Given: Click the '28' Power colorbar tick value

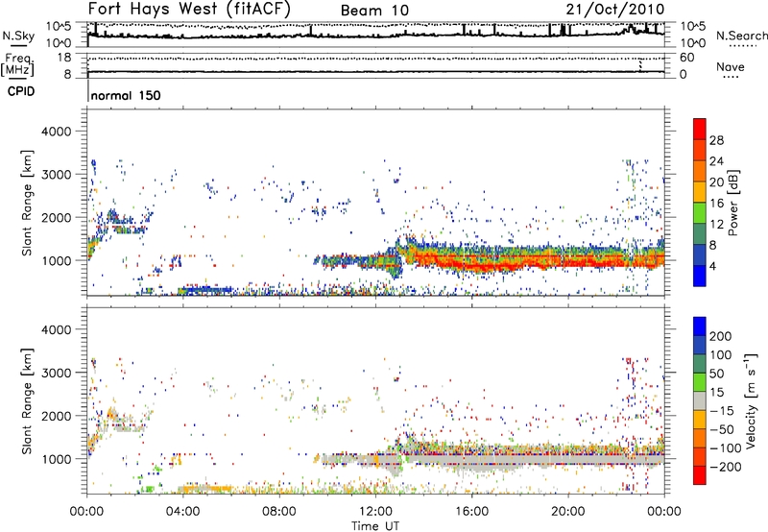Looking at the screenshot, I should 716,140.
